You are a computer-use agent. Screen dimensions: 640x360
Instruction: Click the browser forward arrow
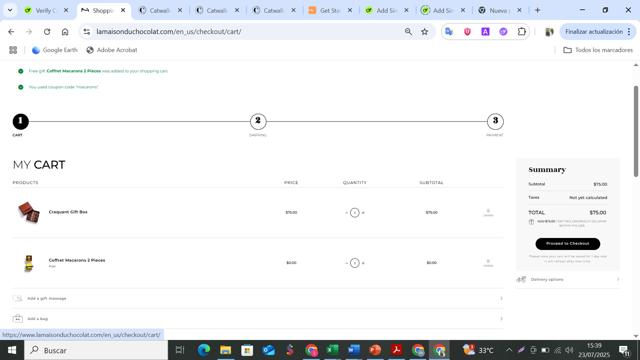click(x=29, y=31)
